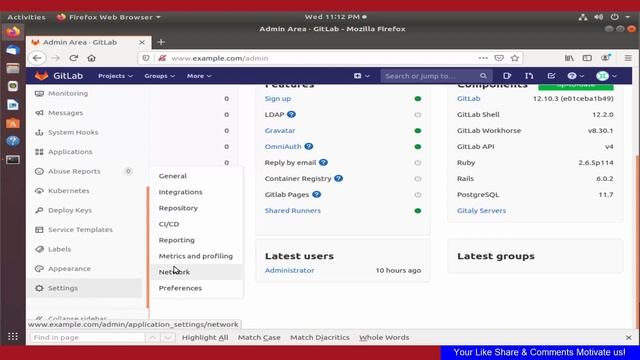Image resolution: width=640 pixels, height=360 pixels.
Task: Open the page actions three-dots menu
Action: tap(483, 58)
